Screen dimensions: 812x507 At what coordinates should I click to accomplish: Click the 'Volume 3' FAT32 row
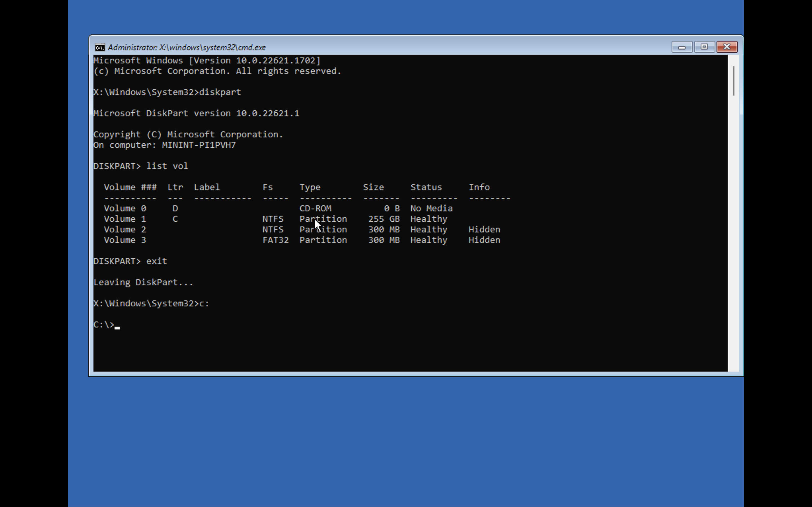pyautogui.click(x=275, y=240)
